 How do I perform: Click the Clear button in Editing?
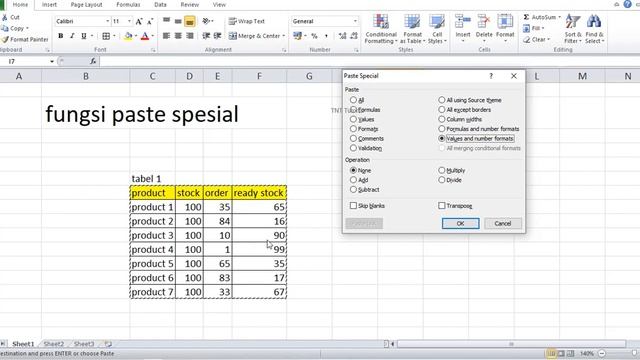[x=537, y=40]
